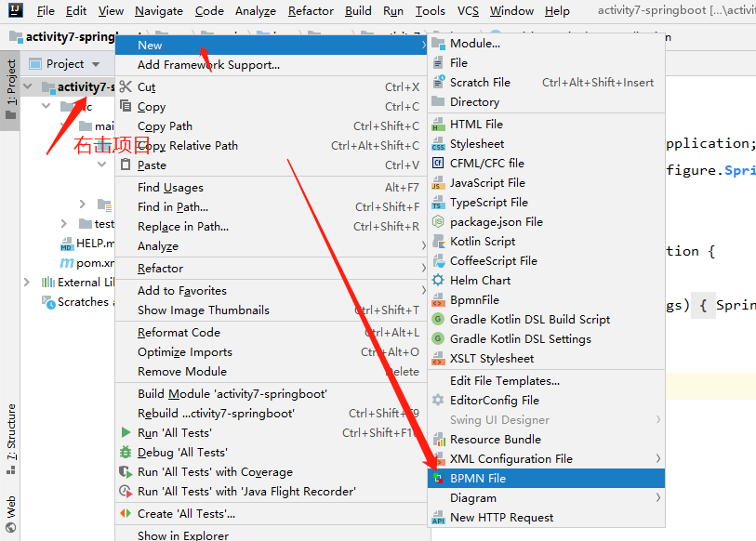Click the XSLT Stylesheet icon
This screenshot has width=756, height=541.
438,359
